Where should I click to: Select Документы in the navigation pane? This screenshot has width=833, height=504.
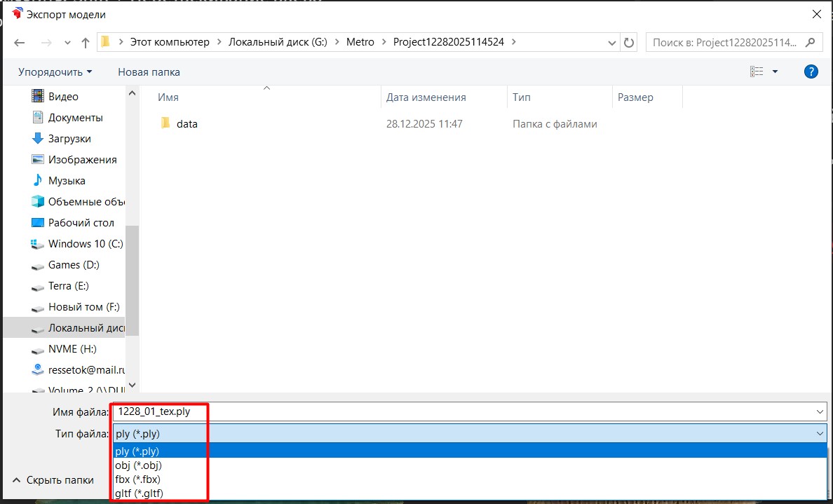click(76, 117)
